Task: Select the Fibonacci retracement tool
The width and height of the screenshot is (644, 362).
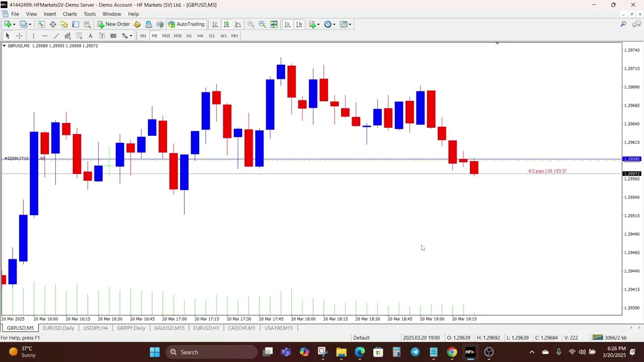Action: [x=79, y=36]
